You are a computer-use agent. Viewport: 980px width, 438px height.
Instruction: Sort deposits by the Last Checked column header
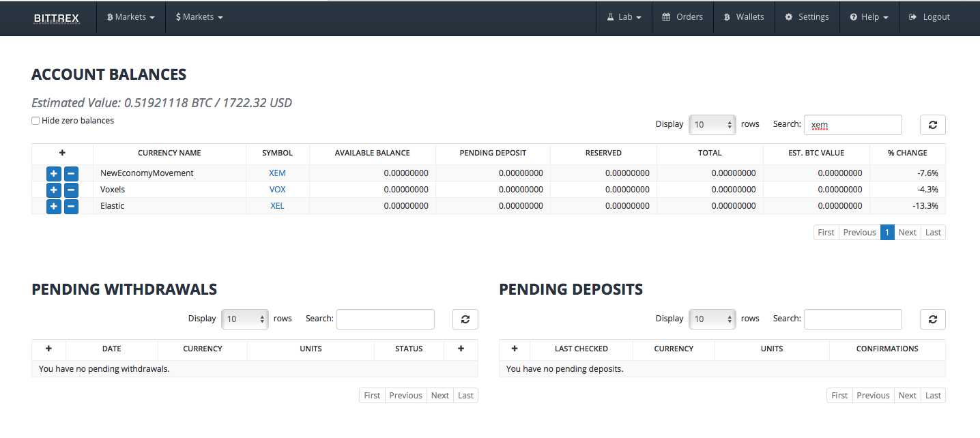pos(581,349)
